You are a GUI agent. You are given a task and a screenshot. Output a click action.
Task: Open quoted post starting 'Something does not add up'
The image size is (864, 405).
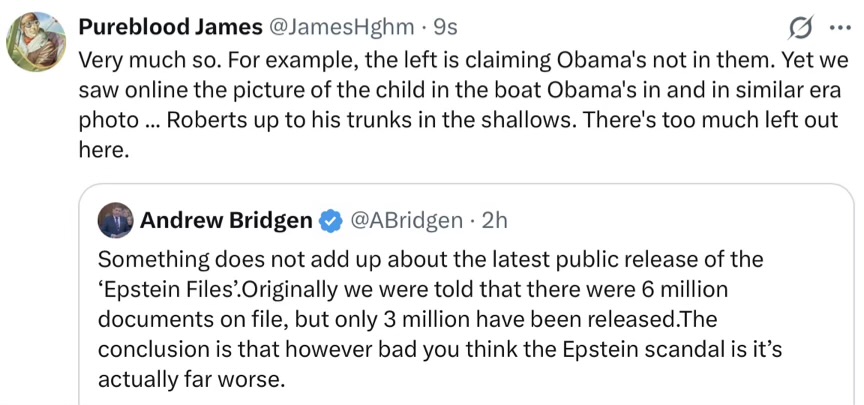430,320
